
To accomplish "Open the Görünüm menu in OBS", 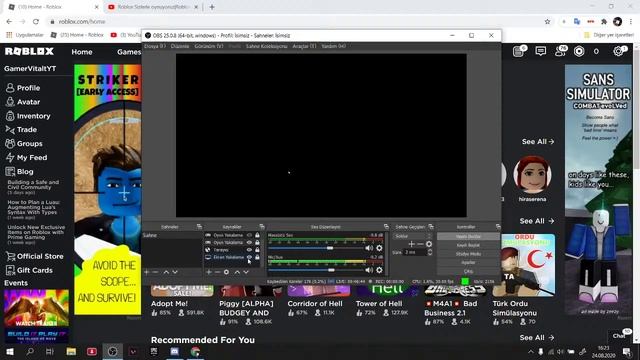I will pos(209,46).
